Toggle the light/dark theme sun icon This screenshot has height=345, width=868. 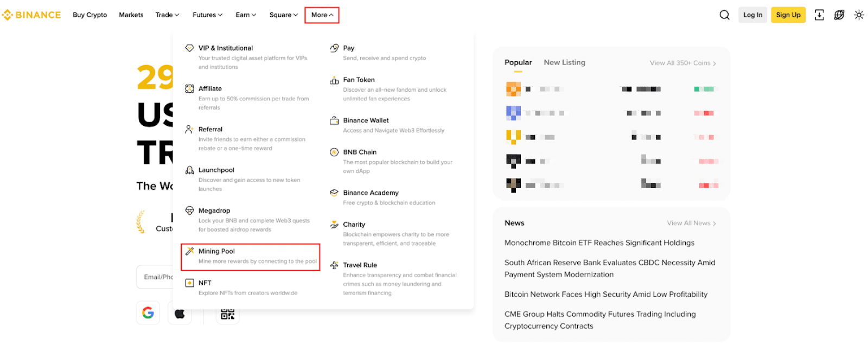pos(859,15)
